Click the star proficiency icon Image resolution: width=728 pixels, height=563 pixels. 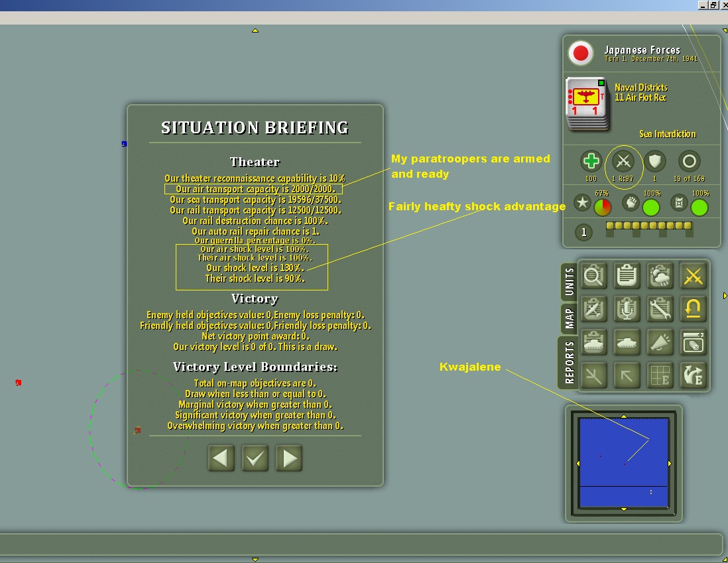click(582, 202)
